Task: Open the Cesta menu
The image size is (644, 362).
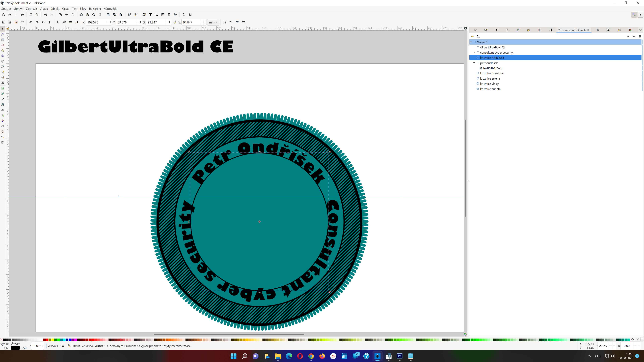Action: point(66,9)
